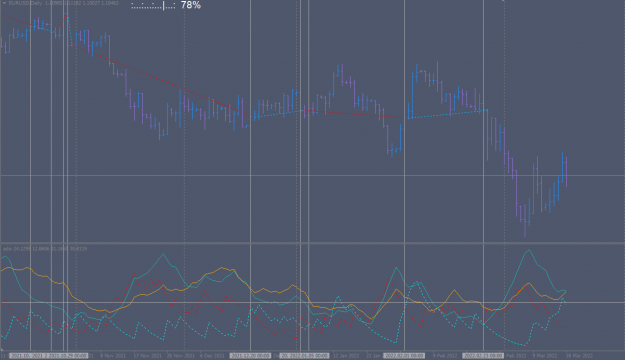The image size is (625, 360).
Task: Click the 6 Dec 2021 time axis label
Action: coord(212,356)
